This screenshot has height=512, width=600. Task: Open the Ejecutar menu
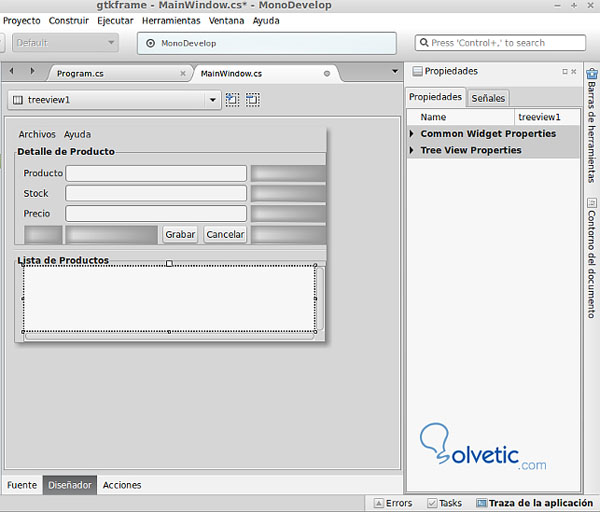pos(115,21)
